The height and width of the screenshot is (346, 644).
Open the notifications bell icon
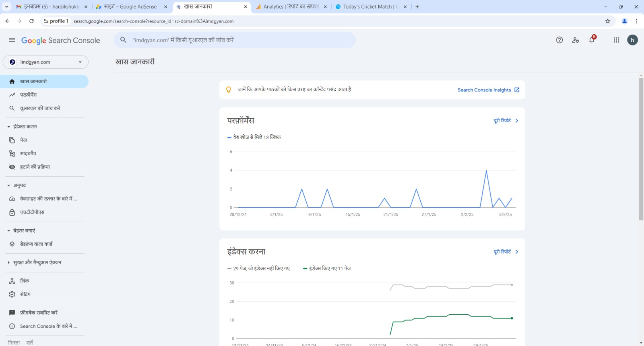click(x=592, y=40)
